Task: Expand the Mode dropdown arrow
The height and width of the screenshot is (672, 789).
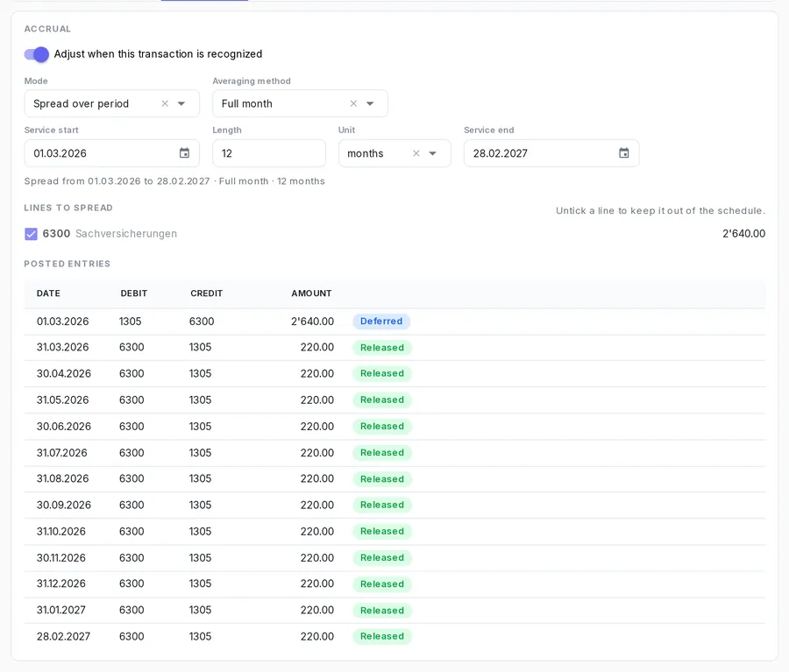Action: 181,103
